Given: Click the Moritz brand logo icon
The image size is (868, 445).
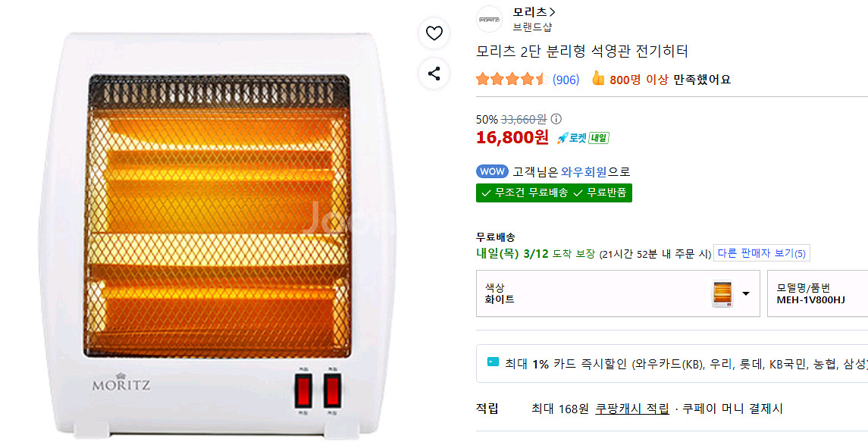Looking at the screenshot, I should pos(489,19).
